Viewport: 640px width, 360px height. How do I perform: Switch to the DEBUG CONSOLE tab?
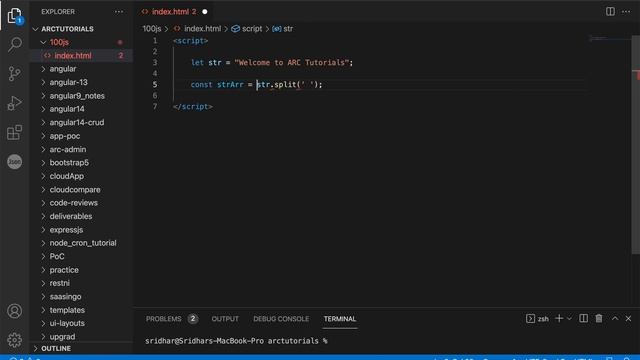[281, 319]
